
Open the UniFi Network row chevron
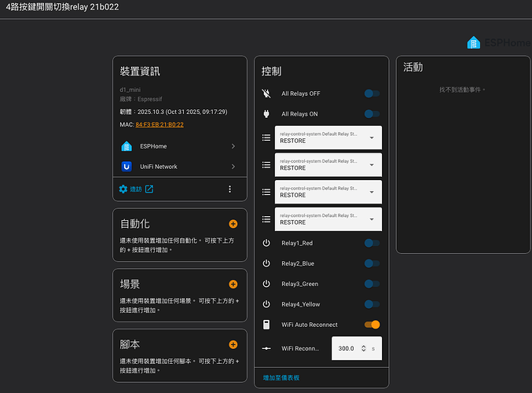point(233,167)
